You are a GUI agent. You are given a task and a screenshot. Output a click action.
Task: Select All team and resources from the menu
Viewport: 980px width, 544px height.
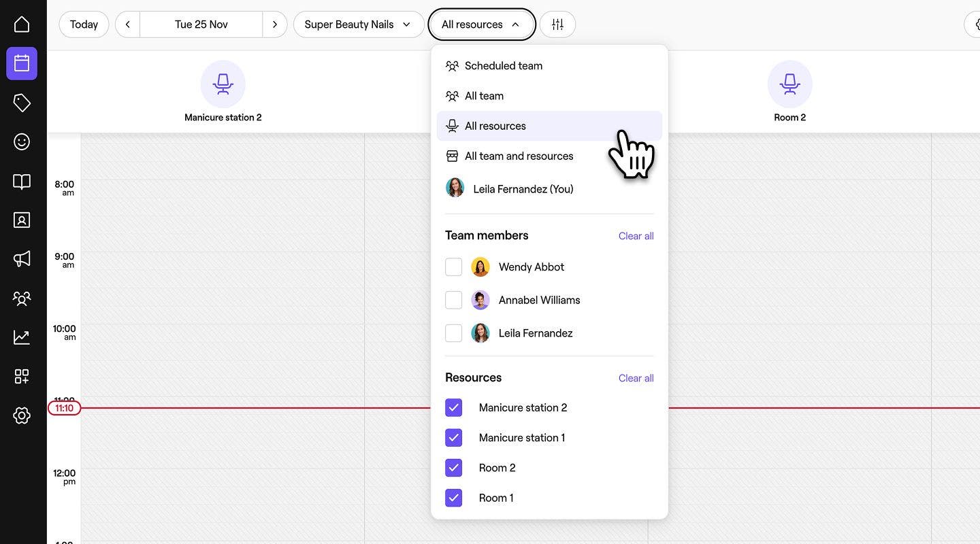pyautogui.click(x=519, y=156)
